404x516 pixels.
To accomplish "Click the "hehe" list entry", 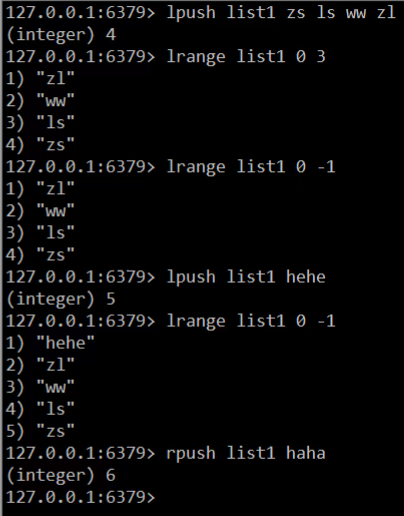I will pos(50,343).
